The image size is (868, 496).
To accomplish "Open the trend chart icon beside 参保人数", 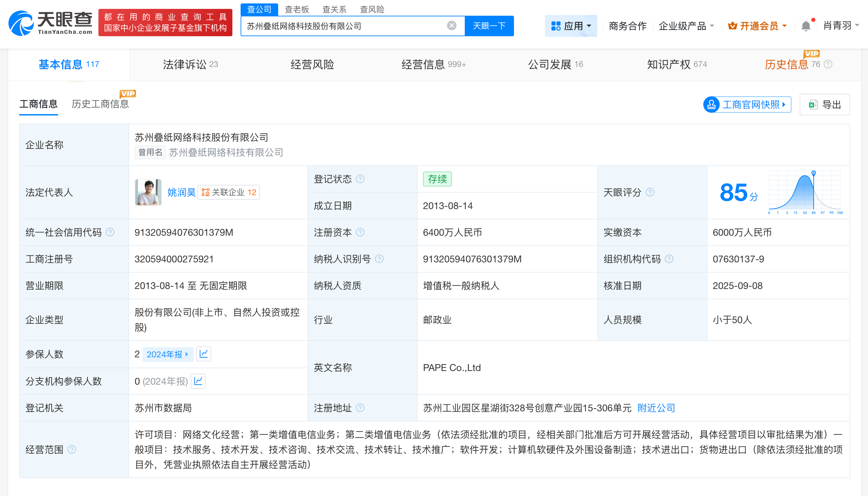I will [204, 354].
